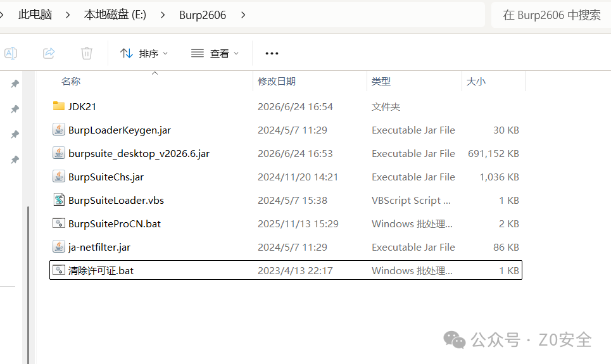Click the 清除许可证.bat file name
The image size is (611, 364).
[x=101, y=270]
